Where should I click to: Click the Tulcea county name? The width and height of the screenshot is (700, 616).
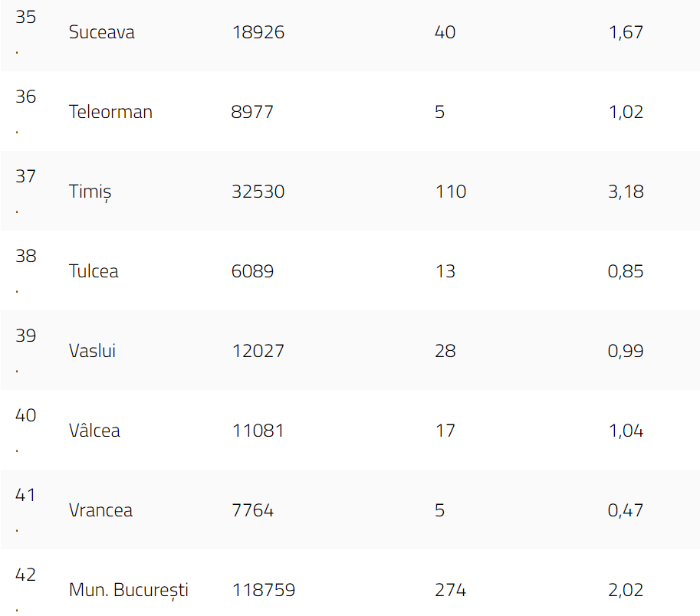pyautogui.click(x=94, y=272)
